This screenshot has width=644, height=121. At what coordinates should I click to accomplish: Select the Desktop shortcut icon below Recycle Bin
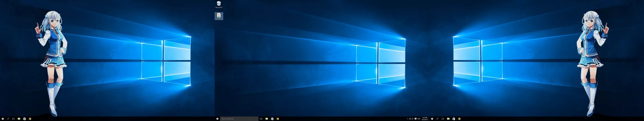tap(219, 16)
